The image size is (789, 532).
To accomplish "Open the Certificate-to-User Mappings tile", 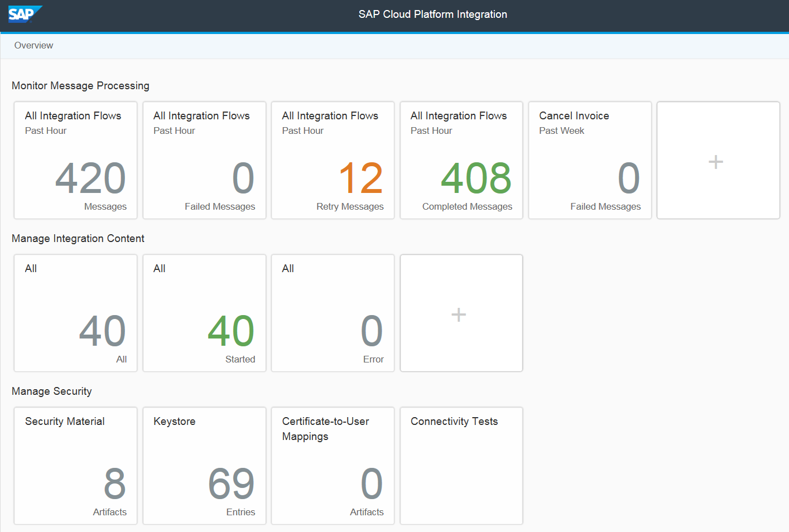I will pyautogui.click(x=333, y=466).
